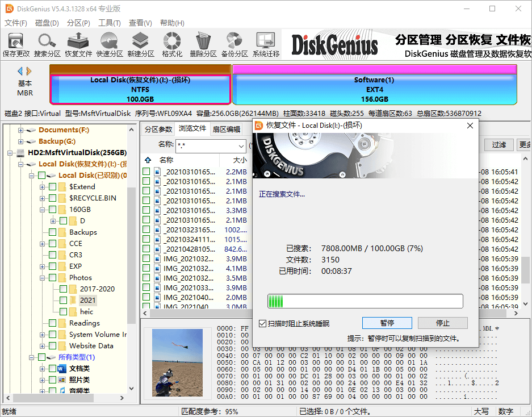Switch to the 扇区编辑 tab

(227, 129)
